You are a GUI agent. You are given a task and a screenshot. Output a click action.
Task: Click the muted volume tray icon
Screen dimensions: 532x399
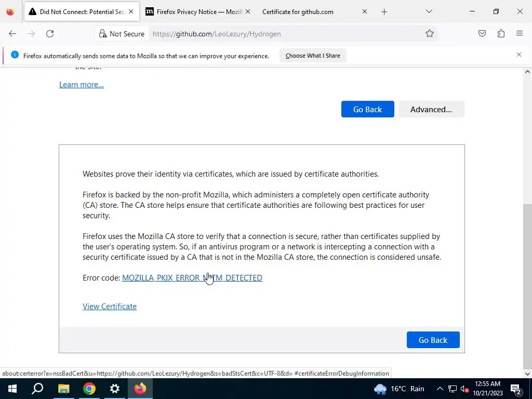click(x=464, y=389)
